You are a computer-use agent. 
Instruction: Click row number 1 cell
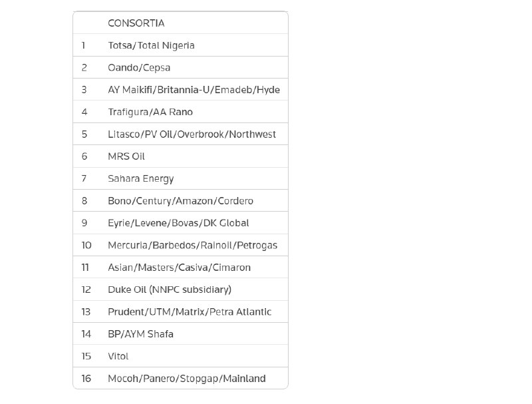84,45
